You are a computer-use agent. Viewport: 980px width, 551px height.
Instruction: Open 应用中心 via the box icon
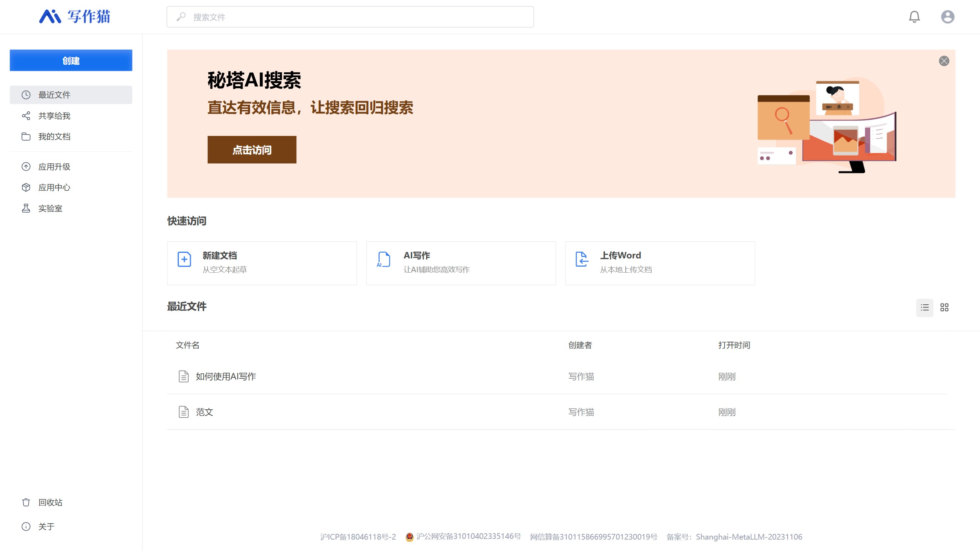point(26,187)
